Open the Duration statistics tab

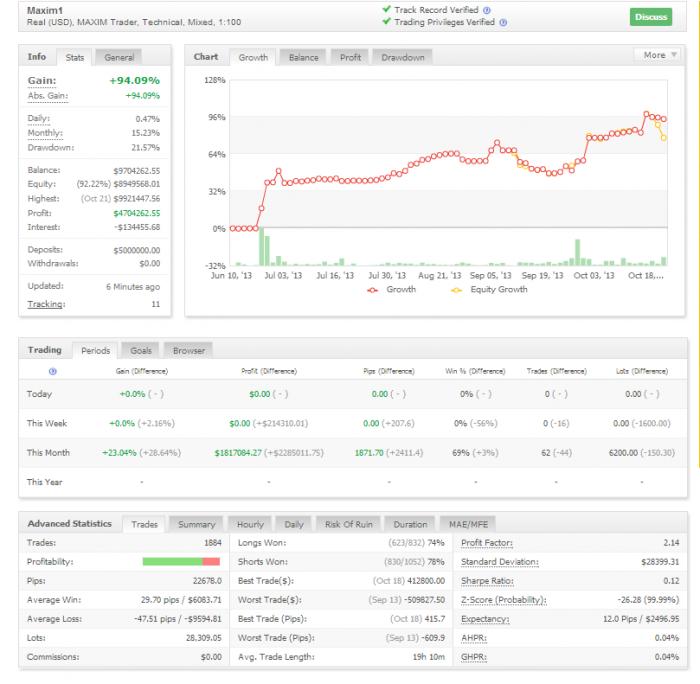click(x=410, y=525)
